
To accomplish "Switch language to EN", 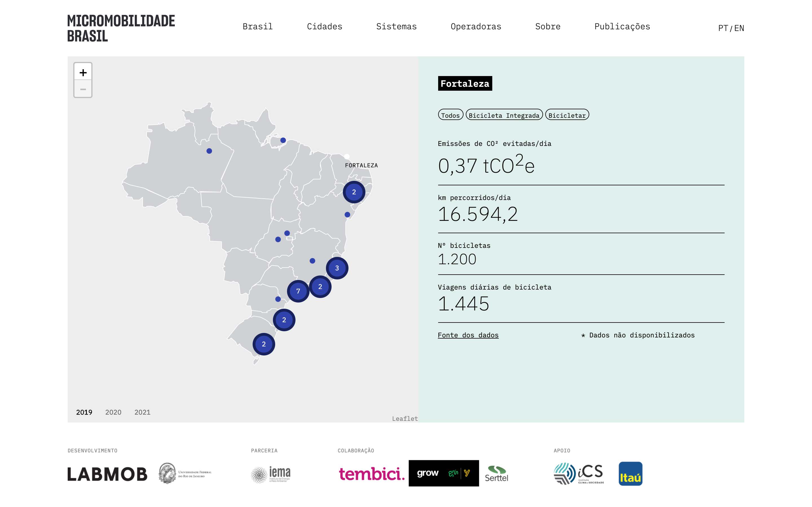I will pos(739,28).
